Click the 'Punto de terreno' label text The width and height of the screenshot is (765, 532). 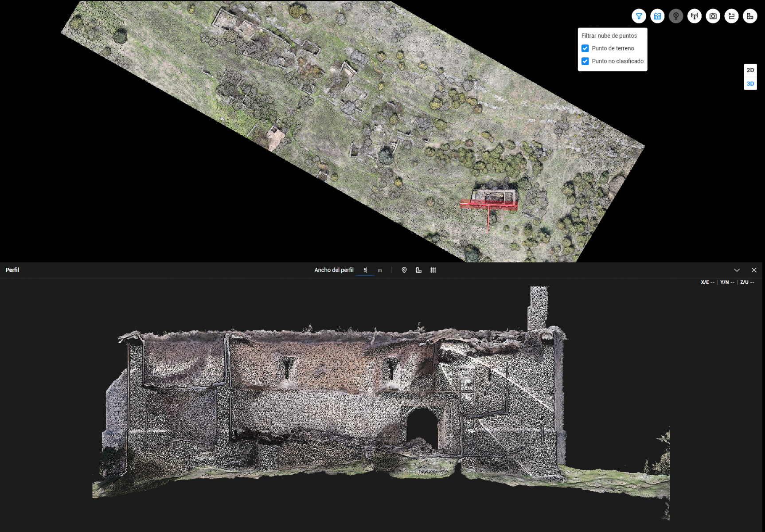[x=613, y=48]
